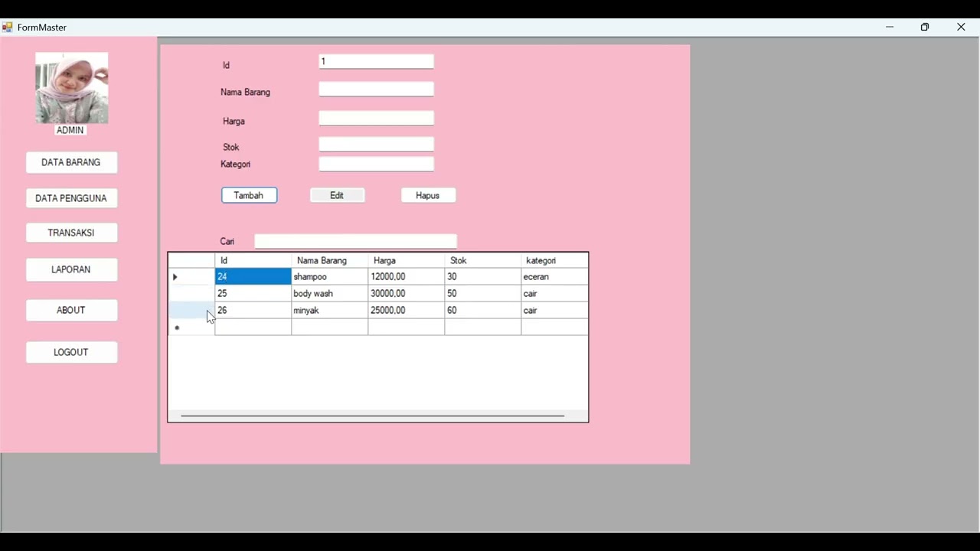Click the Id column header
Viewport: 980px width, 551px height.
(253, 261)
